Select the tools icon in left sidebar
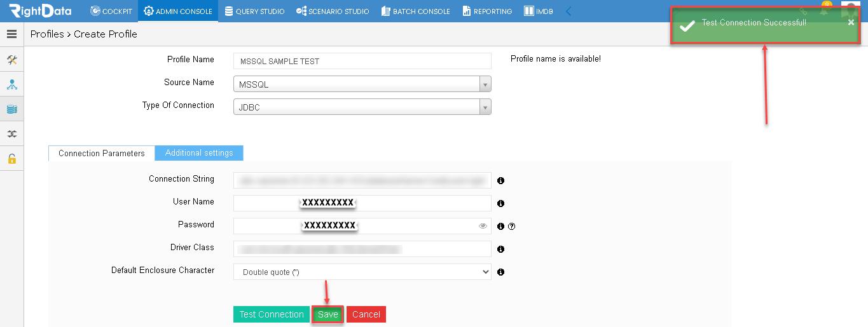868x327 pixels. (x=11, y=60)
